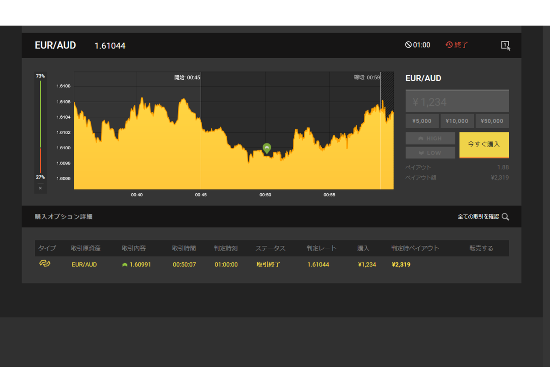The width and height of the screenshot is (550, 392).
Task: Click EUR/AUD asset in trade row
Action: (x=84, y=265)
